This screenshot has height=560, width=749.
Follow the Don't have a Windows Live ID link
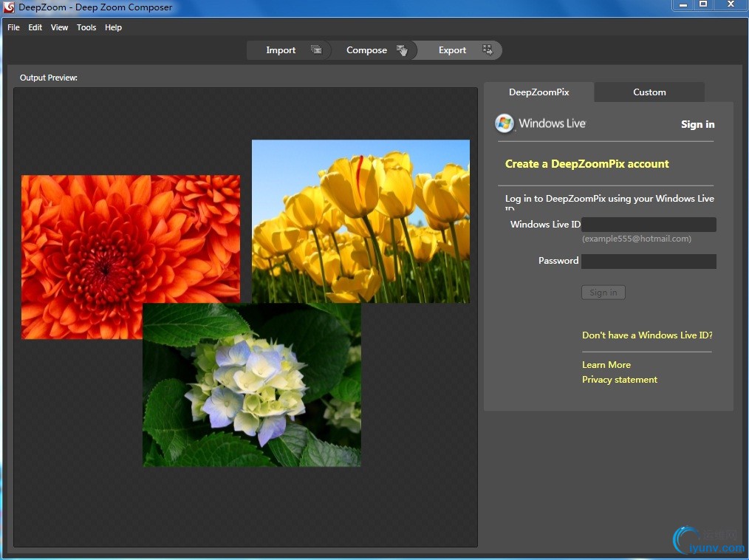click(x=647, y=335)
